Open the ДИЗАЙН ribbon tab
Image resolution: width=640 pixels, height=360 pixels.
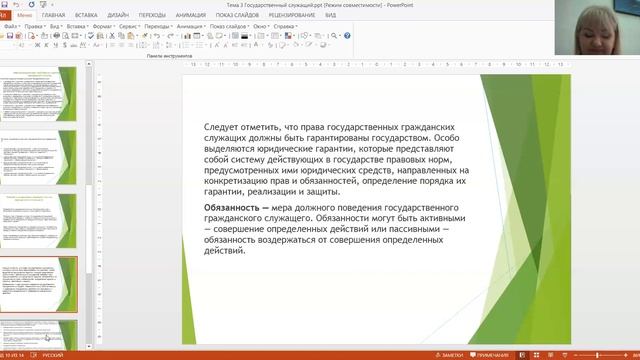click(x=118, y=15)
